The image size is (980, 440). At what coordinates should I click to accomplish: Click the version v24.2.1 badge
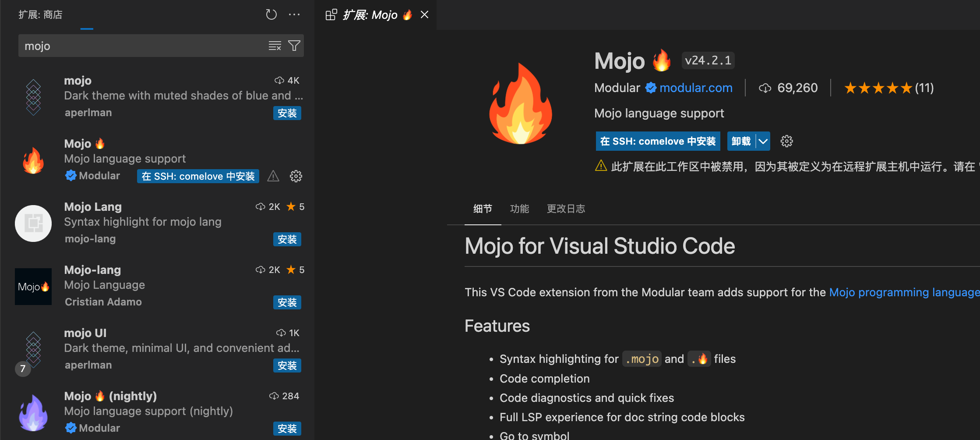point(708,60)
